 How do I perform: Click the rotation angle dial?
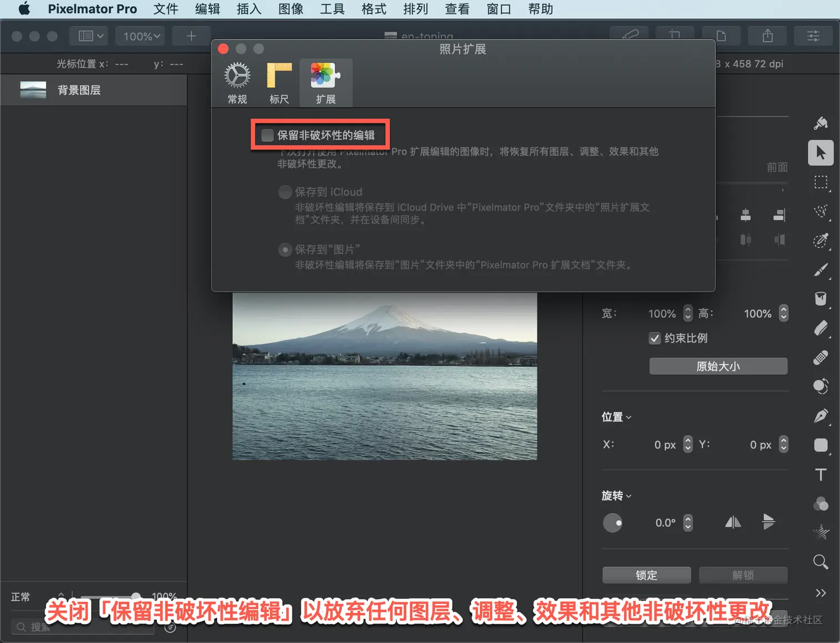(x=613, y=523)
